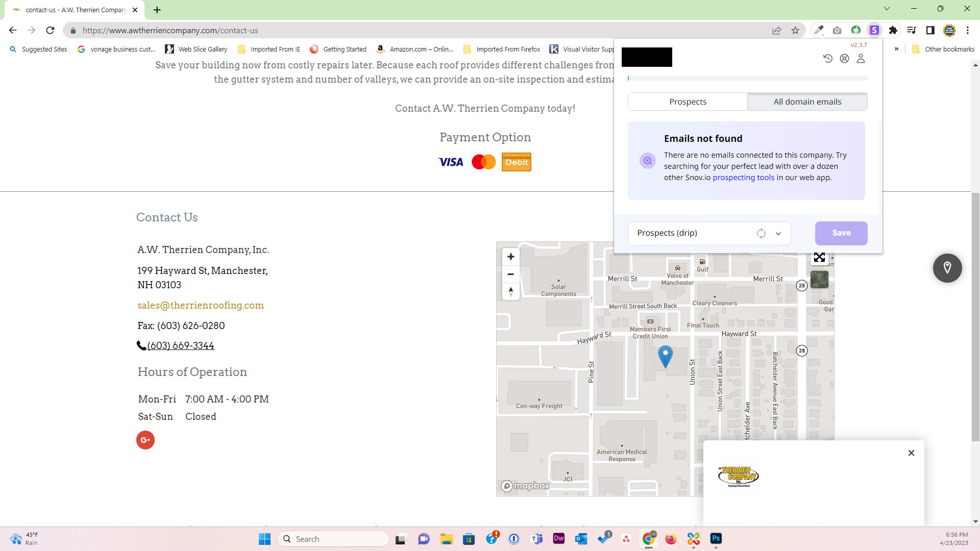Select the 'All domain emails' tab

[x=807, y=102]
